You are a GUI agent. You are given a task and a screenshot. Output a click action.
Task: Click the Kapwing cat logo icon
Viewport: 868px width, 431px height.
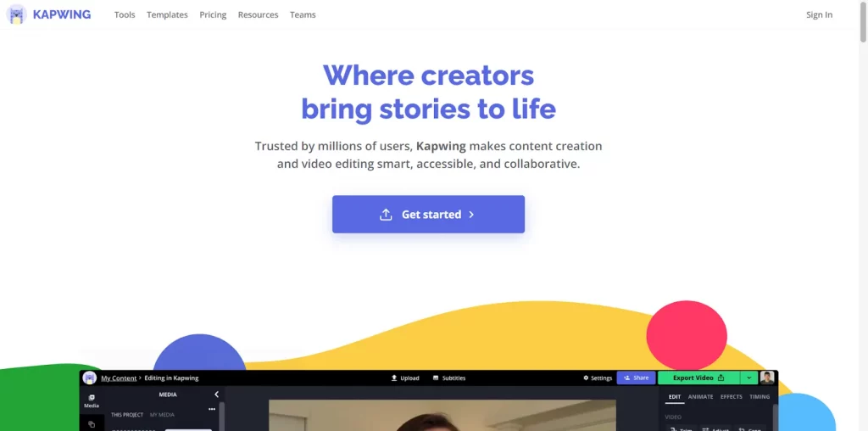pyautogui.click(x=17, y=14)
